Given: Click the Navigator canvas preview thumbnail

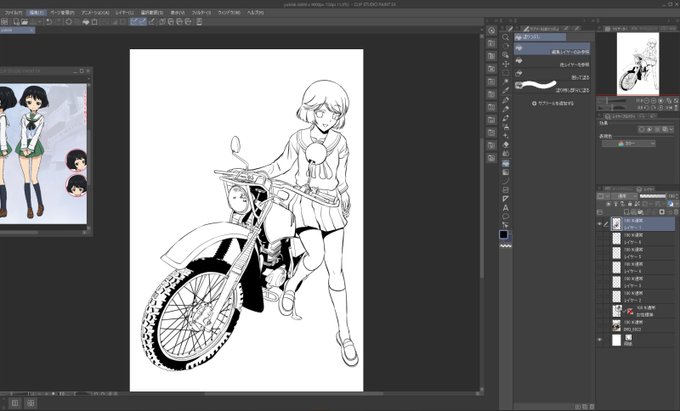Looking at the screenshot, I should point(638,64).
